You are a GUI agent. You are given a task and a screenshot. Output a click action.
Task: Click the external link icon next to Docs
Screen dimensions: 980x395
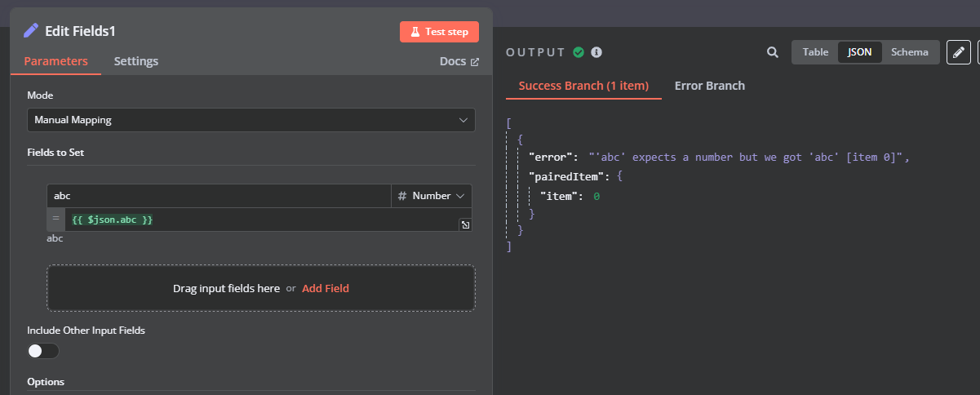coord(475,62)
